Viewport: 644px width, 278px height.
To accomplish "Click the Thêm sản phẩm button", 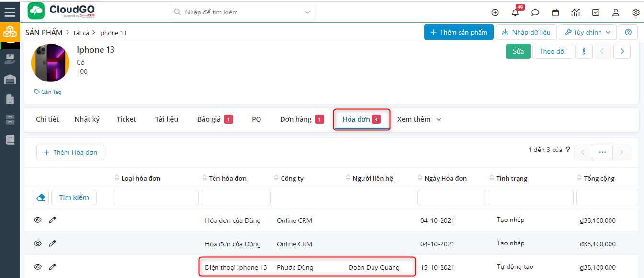I will 459,32.
